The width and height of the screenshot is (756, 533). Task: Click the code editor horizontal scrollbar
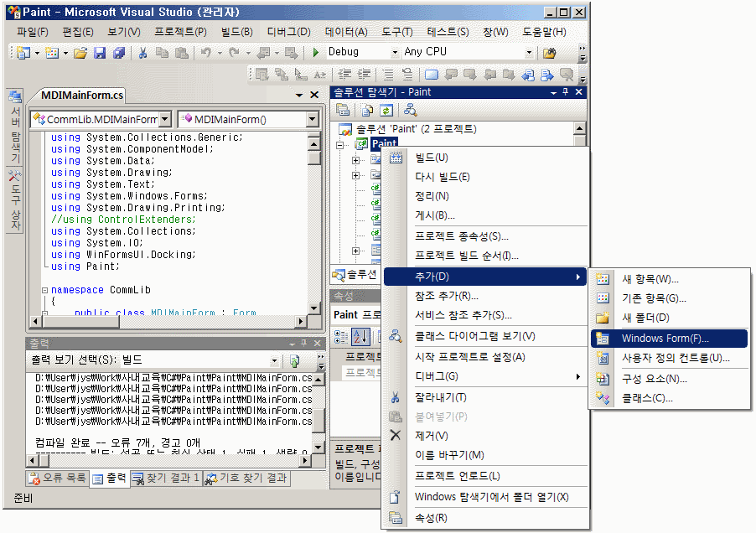[x=168, y=321]
